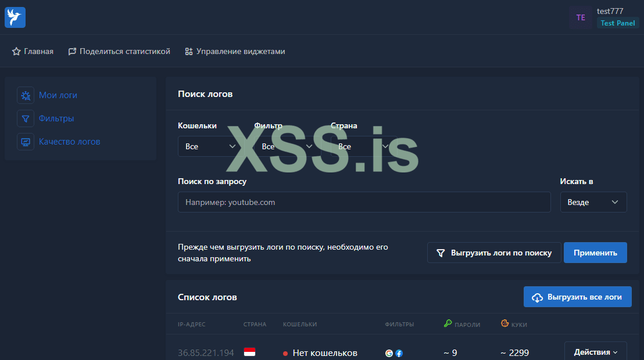
Task: Click the star icon beside Главная
Action: click(16, 51)
